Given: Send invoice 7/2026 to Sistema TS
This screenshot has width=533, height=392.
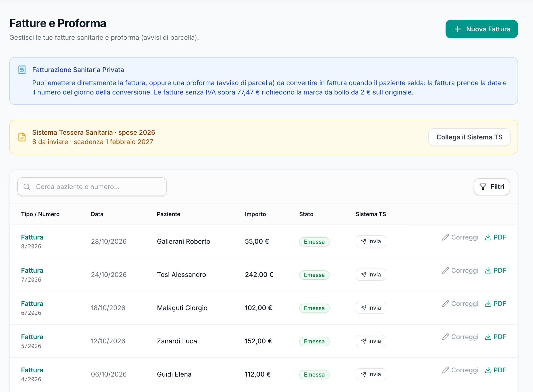Looking at the screenshot, I should (x=371, y=275).
